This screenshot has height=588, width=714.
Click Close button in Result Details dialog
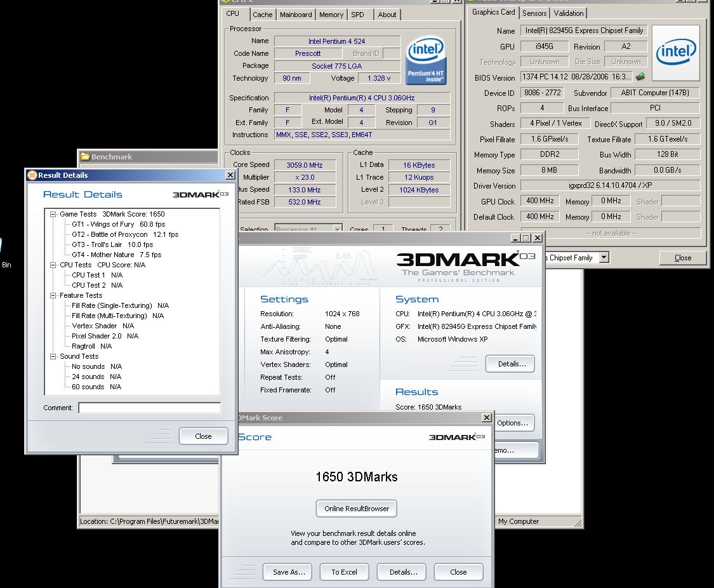(x=203, y=436)
